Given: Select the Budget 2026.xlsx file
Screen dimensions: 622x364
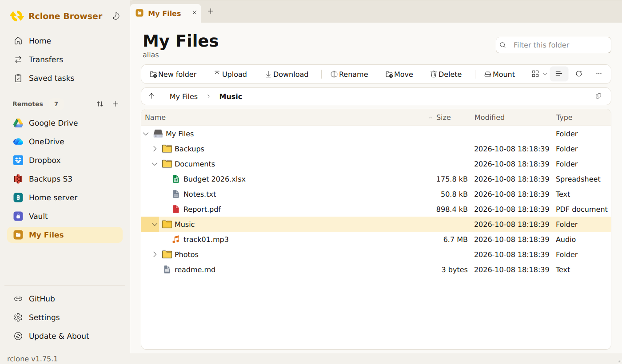Looking at the screenshot, I should tap(376, 179).
